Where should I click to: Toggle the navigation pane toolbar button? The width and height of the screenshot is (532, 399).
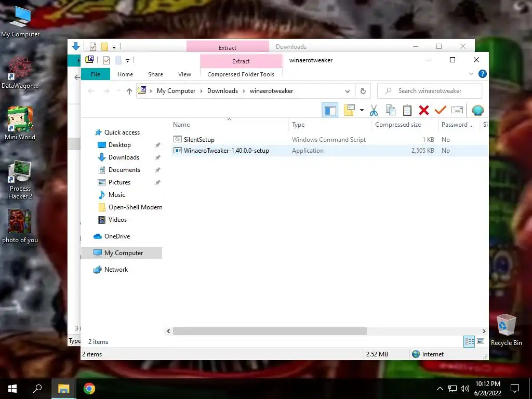(330, 110)
